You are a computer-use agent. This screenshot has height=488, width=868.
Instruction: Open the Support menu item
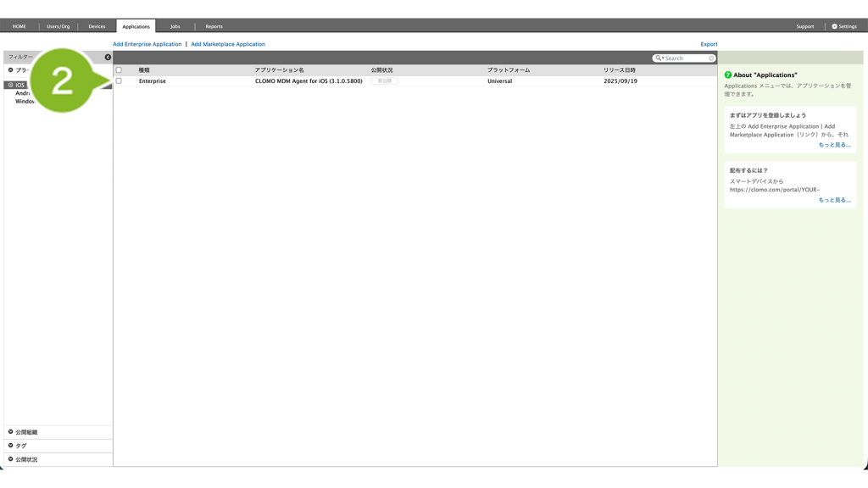(804, 26)
